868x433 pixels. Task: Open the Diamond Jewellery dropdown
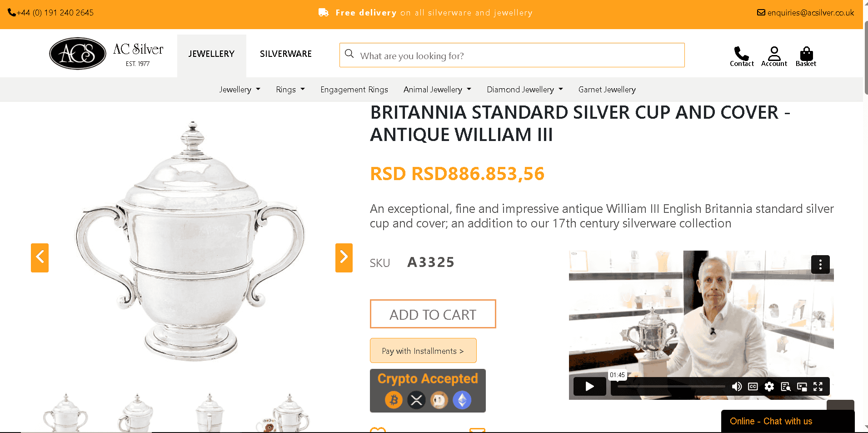pos(524,89)
